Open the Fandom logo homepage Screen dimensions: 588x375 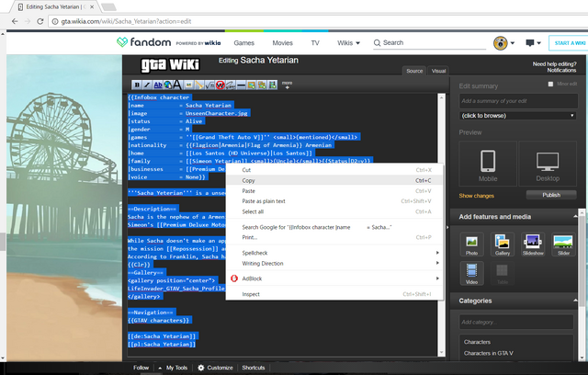click(x=143, y=42)
